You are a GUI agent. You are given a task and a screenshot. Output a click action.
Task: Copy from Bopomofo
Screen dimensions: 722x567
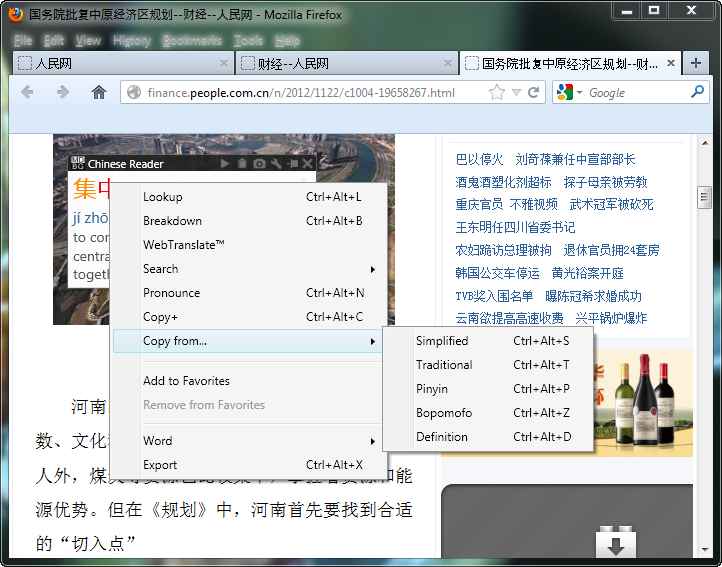[488, 413]
